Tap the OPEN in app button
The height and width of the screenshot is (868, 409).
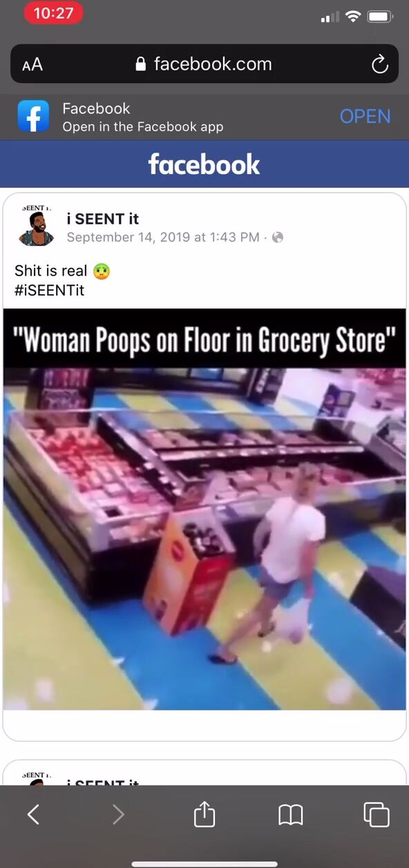365,117
